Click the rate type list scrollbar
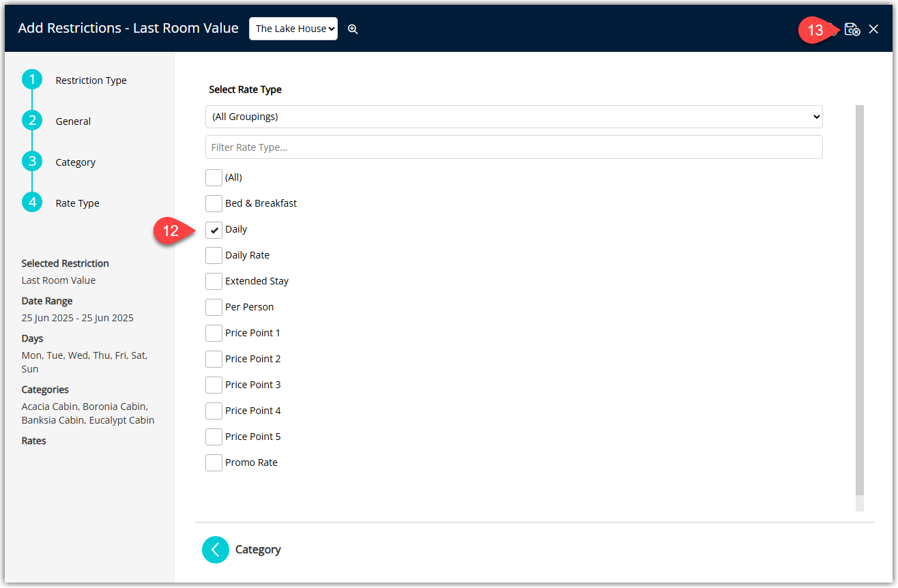Screen dimensions: 898x588 click(860, 300)
